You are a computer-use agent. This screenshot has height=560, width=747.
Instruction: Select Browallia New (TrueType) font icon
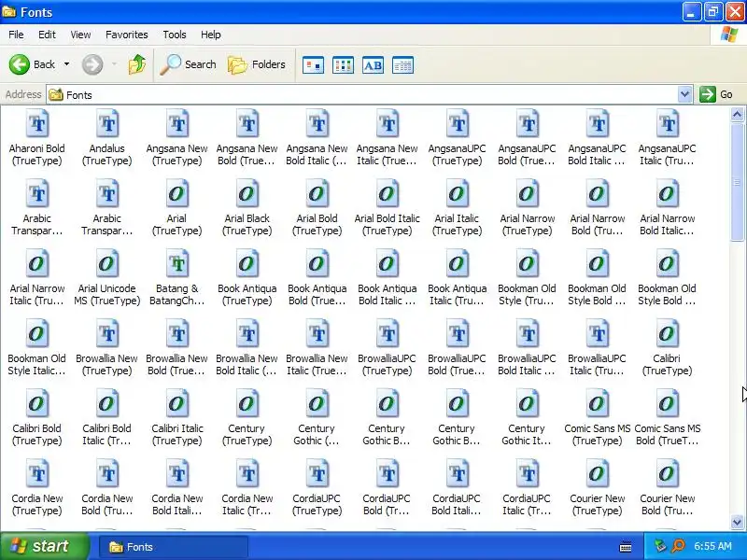107,334
